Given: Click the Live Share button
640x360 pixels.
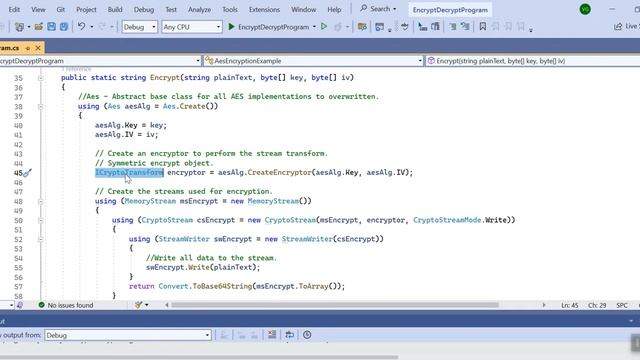Looking at the screenshot, I should coord(627,27).
